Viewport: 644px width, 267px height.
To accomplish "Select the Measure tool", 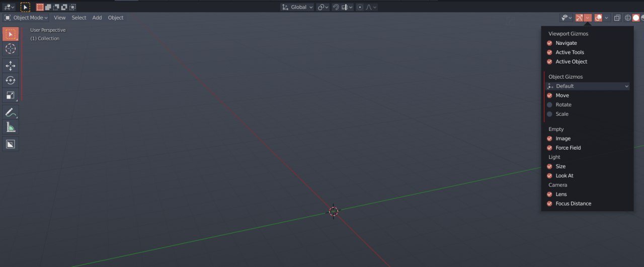I will pyautogui.click(x=11, y=127).
